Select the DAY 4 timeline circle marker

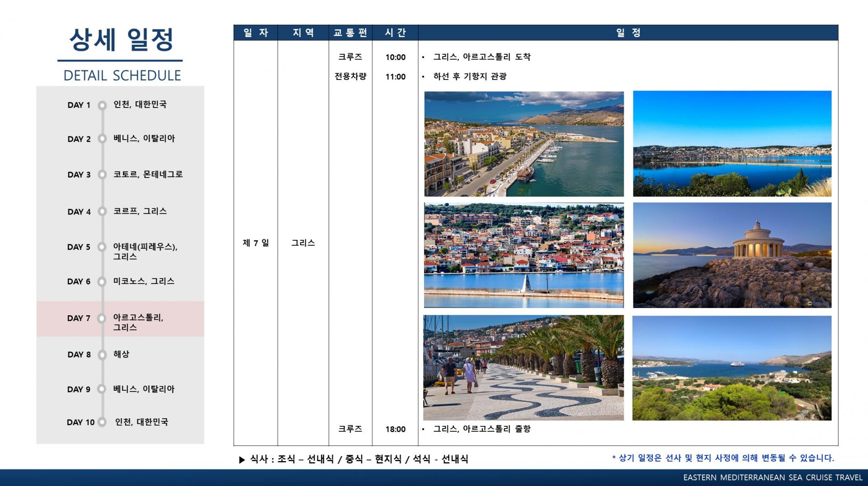tap(103, 211)
